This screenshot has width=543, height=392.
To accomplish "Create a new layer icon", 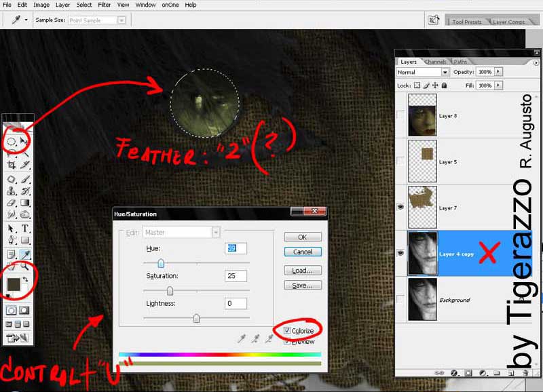I will pyautogui.click(x=511, y=373).
